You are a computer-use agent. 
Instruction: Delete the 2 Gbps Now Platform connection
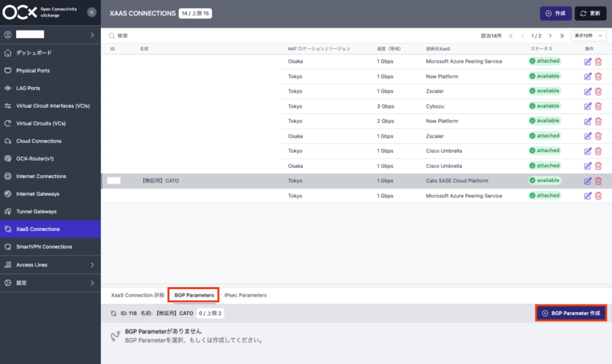click(598, 122)
